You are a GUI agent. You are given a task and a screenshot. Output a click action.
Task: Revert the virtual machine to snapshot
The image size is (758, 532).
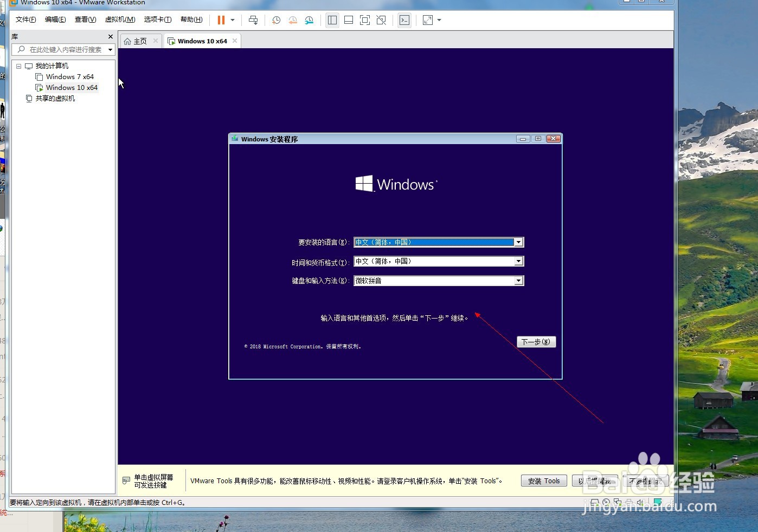(x=293, y=20)
